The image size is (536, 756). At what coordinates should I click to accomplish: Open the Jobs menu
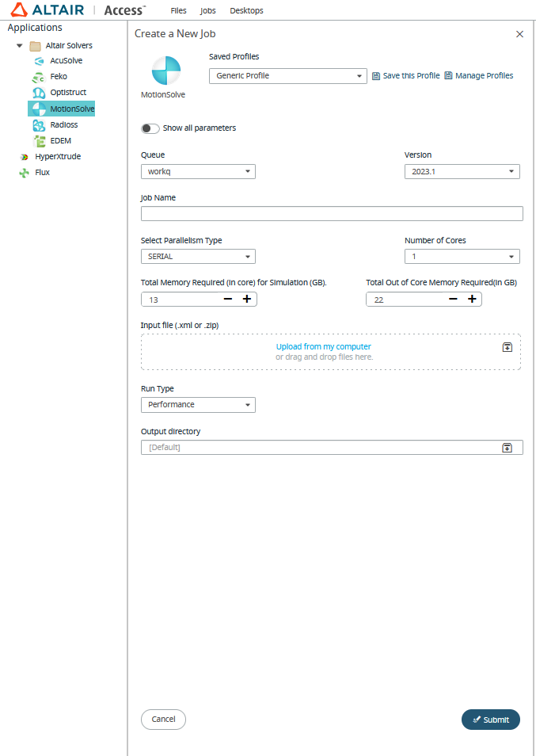(x=208, y=10)
